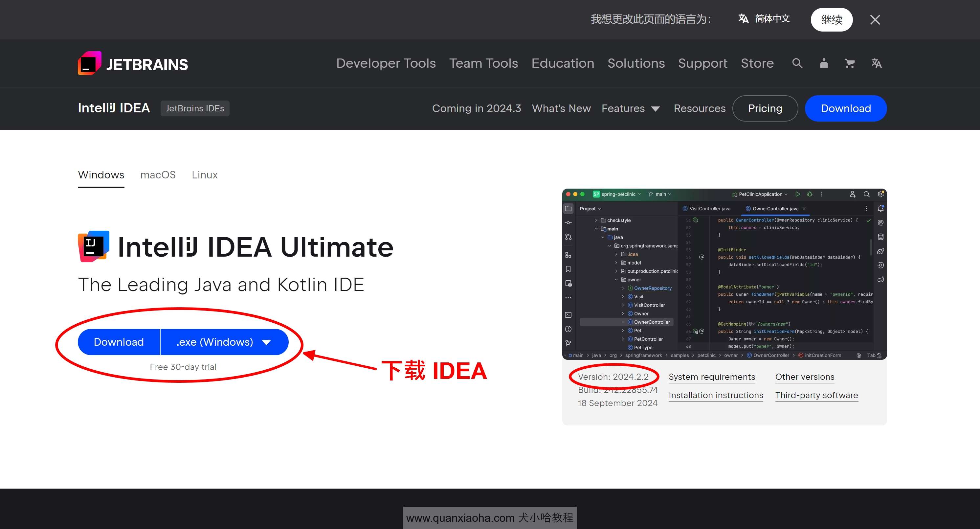Click the IntelliJ IDEA Ultimate product logo
980x529 pixels.
(94, 246)
